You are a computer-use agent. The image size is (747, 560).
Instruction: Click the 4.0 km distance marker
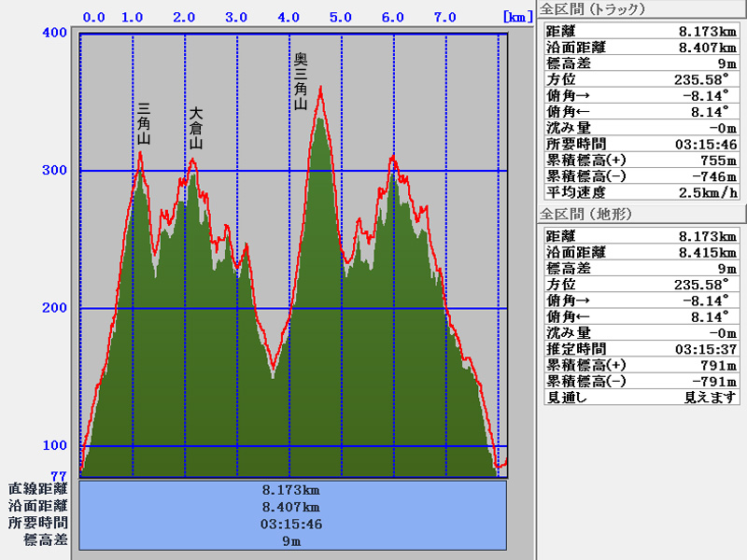[289, 17]
